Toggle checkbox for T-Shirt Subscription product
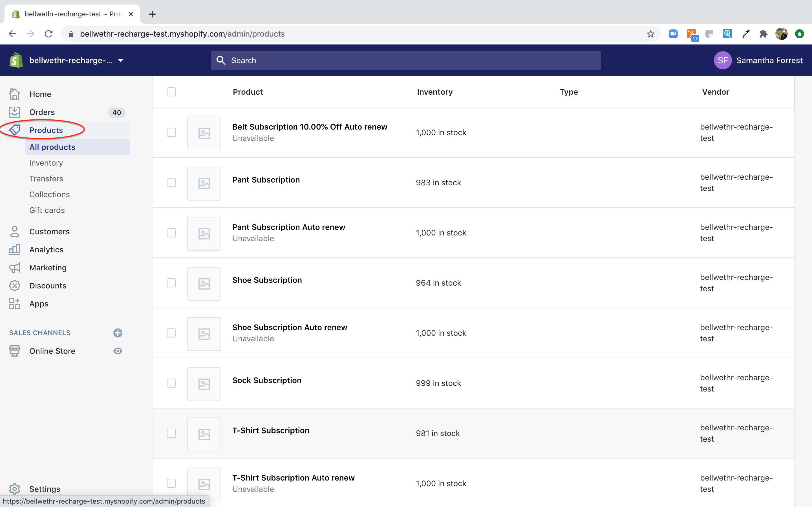The height and width of the screenshot is (507, 812). 171,433
